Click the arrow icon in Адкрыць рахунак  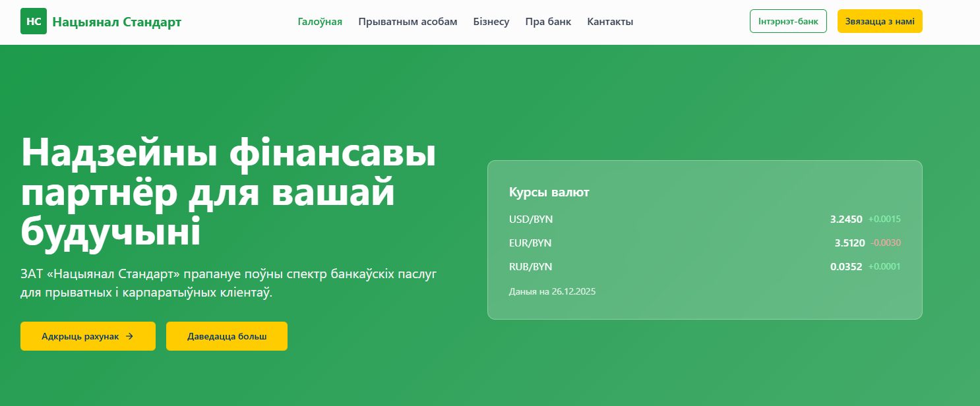pos(129,336)
